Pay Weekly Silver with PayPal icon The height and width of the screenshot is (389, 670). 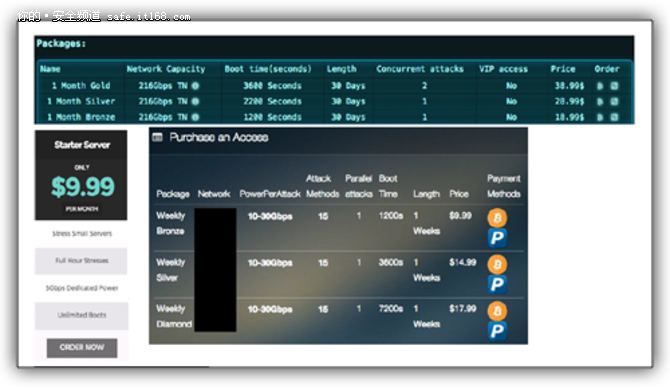(x=497, y=284)
